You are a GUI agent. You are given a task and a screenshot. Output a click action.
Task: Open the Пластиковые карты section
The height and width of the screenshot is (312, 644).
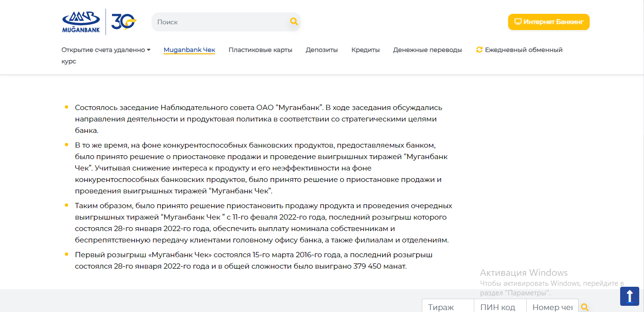click(260, 50)
